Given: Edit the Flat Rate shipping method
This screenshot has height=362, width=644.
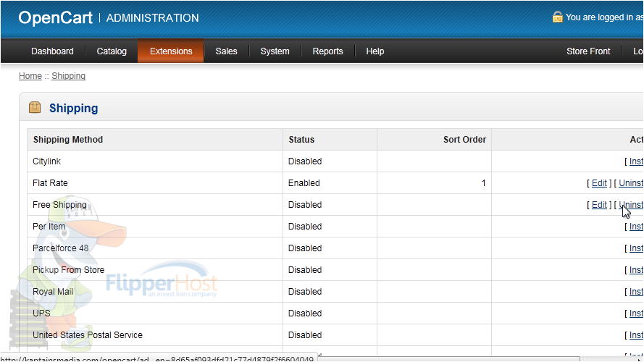Looking at the screenshot, I should pyautogui.click(x=599, y=183).
